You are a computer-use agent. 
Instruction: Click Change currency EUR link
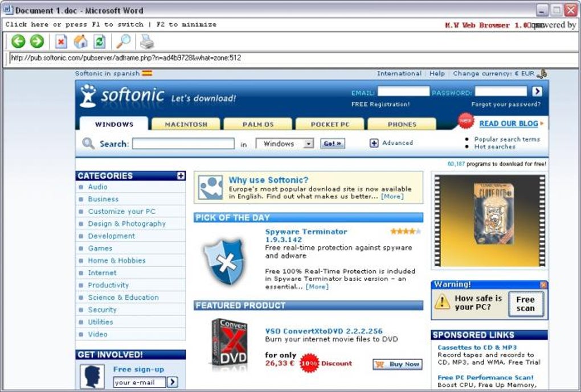point(493,73)
